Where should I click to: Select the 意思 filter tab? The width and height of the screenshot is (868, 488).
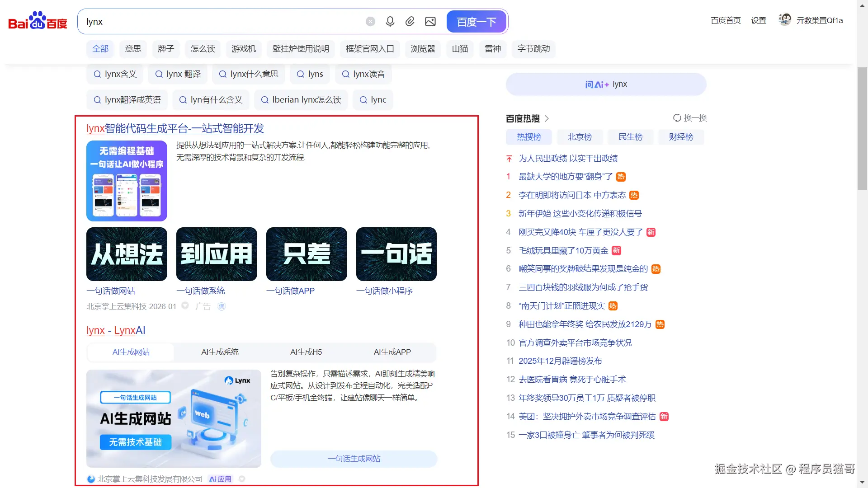click(133, 49)
